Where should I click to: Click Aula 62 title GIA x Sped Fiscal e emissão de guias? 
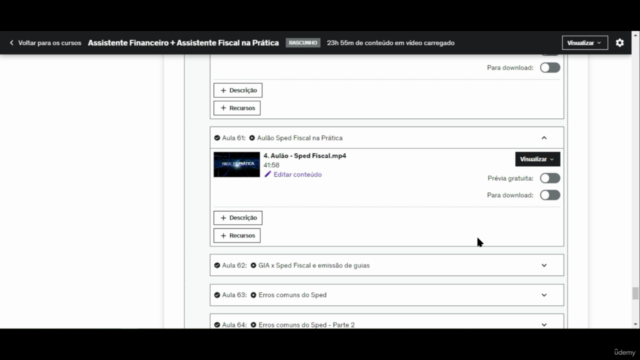pyautogui.click(x=314, y=265)
